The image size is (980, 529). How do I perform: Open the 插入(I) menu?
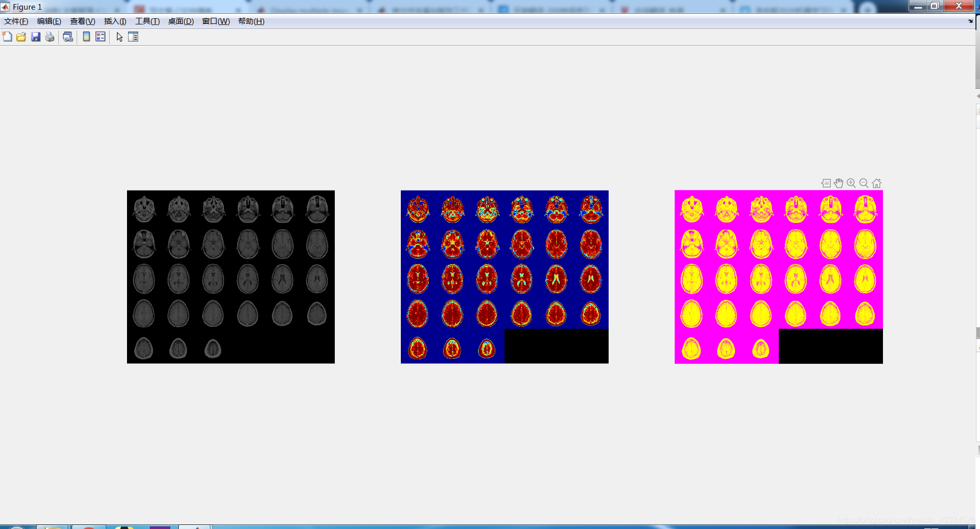tap(115, 21)
